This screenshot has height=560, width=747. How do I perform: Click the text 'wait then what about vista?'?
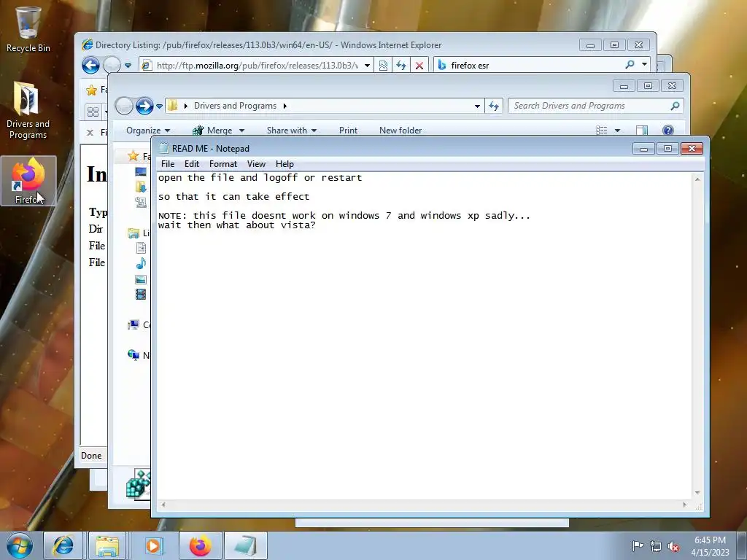pos(237,225)
